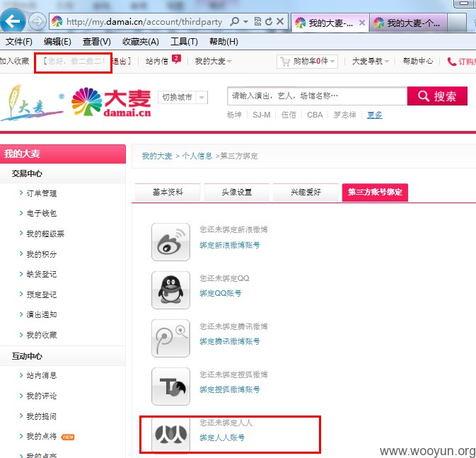The image size is (476, 458).
Task: Click the Sina Weibo icon
Action: click(x=171, y=242)
